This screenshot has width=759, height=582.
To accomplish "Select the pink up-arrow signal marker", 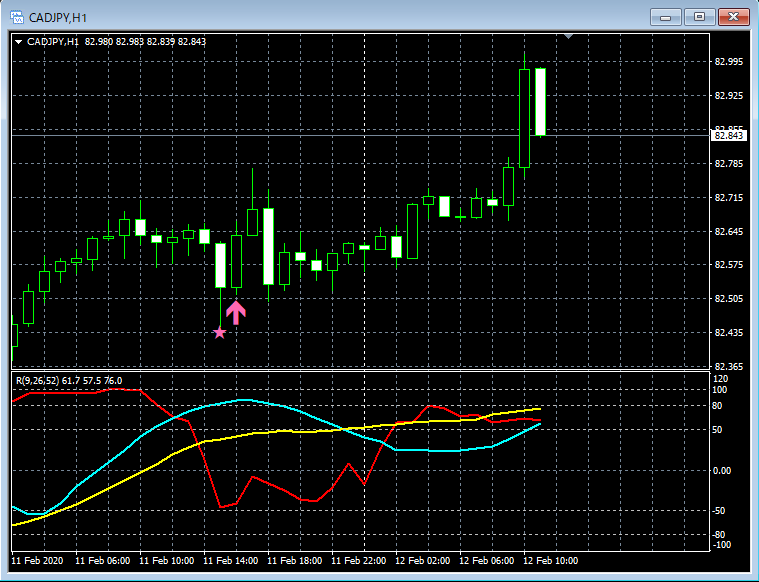I will pos(236,312).
